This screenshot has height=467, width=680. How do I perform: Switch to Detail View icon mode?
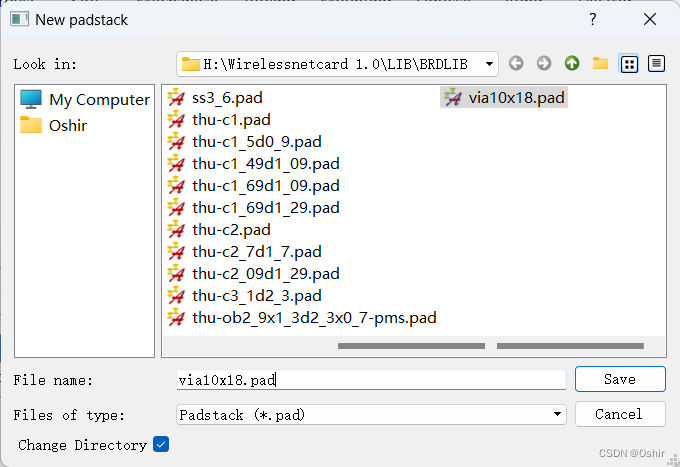[x=656, y=64]
